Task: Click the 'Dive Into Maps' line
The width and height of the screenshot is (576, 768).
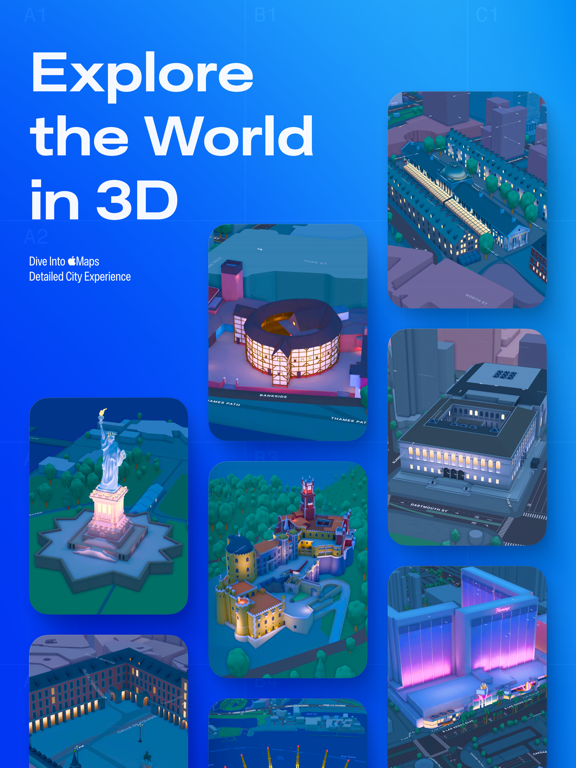Action: 64,261
